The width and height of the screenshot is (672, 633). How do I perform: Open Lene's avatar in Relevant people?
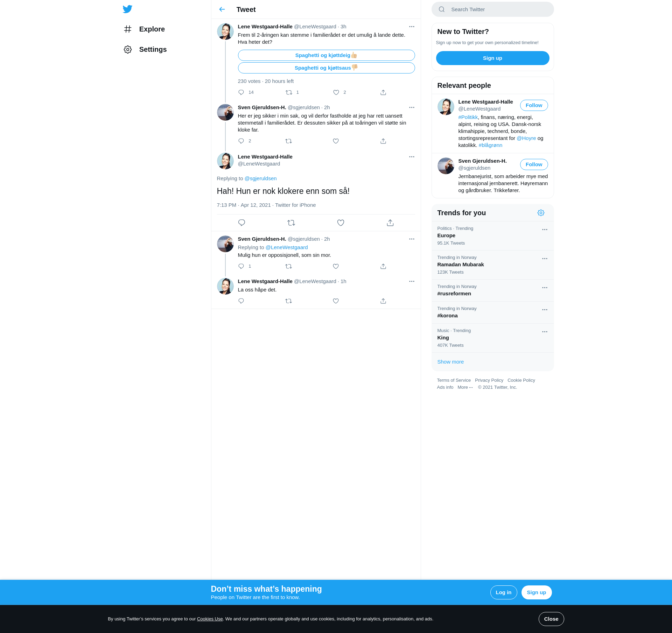[446, 107]
